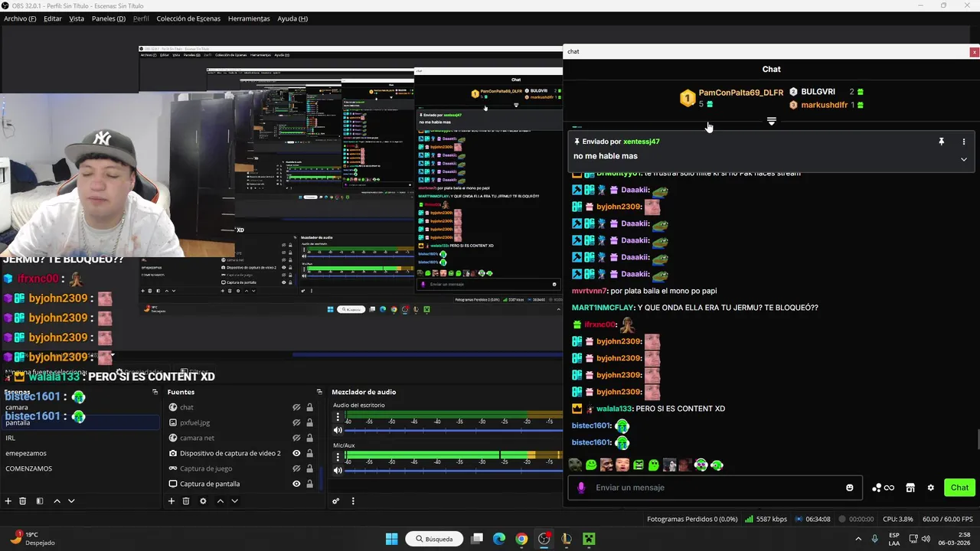Open emoji picker smiley in message box

850,487
